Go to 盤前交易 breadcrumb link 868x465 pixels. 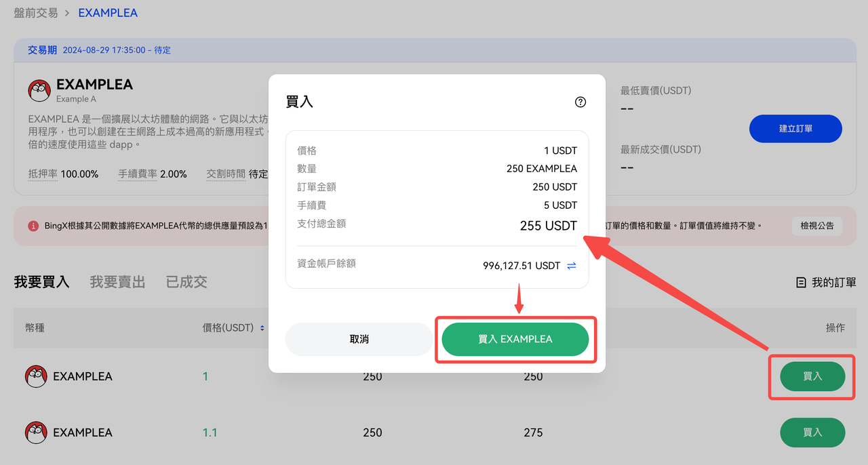pos(35,13)
